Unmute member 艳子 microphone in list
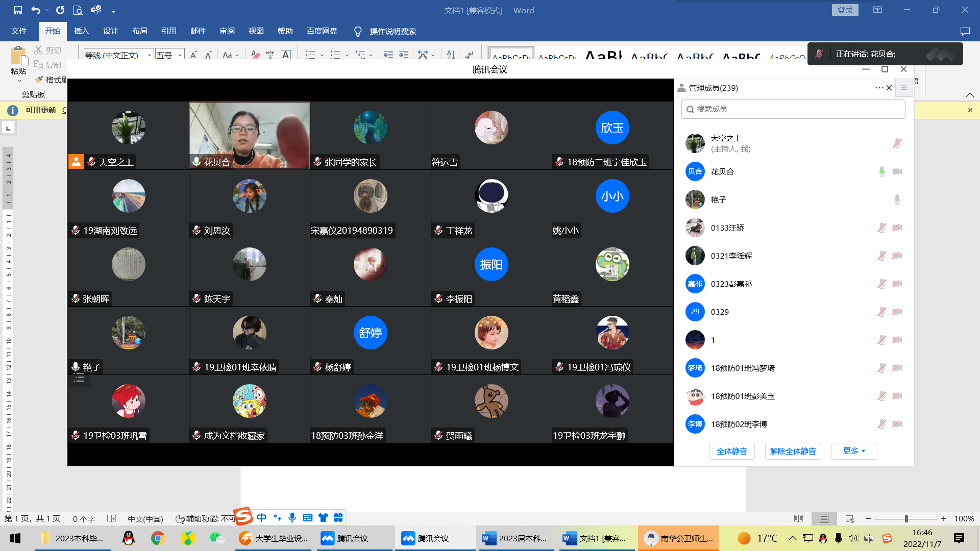The width and height of the screenshot is (980, 551). pos(897,199)
